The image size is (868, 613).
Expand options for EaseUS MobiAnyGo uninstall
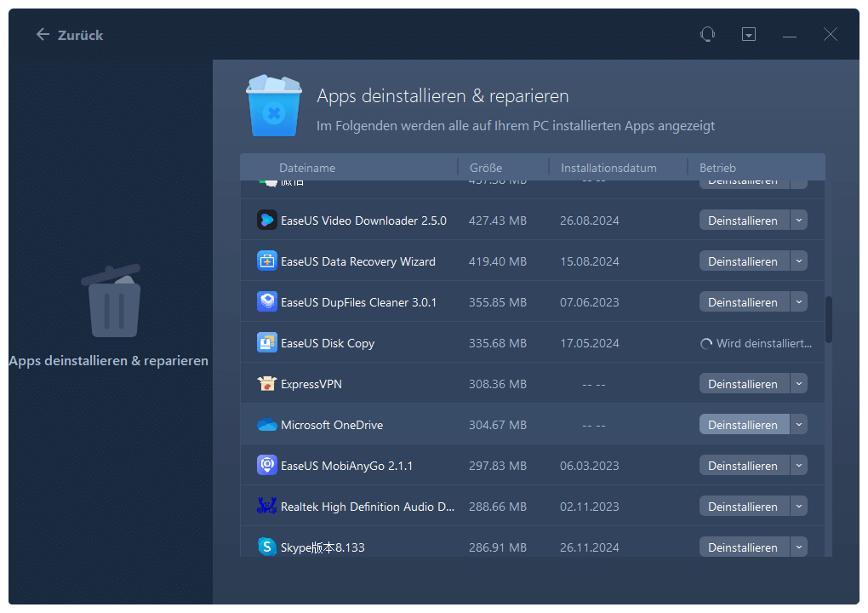[799, 466]
